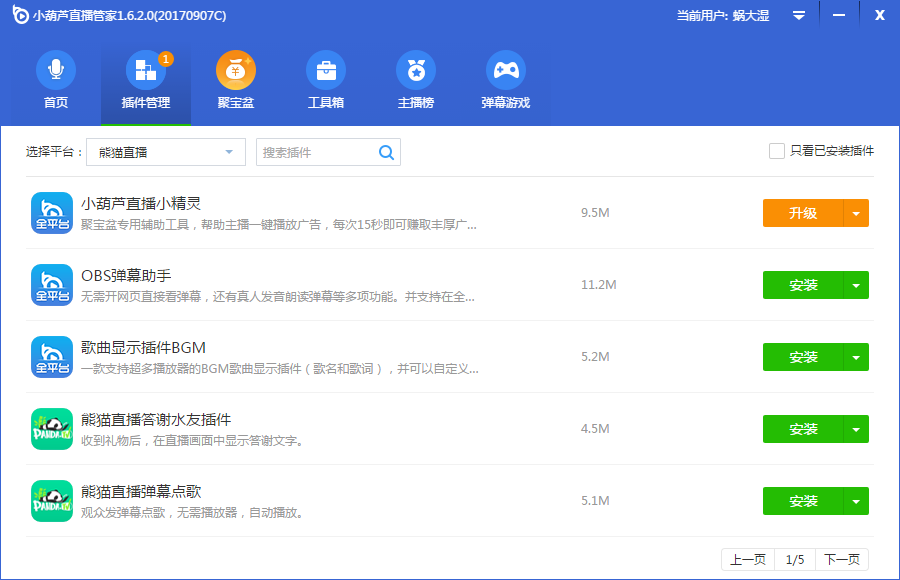Screen dimensions: 900x580
Task: Open the title bar menu arrow icon
Action: click(x=799, y=15)
